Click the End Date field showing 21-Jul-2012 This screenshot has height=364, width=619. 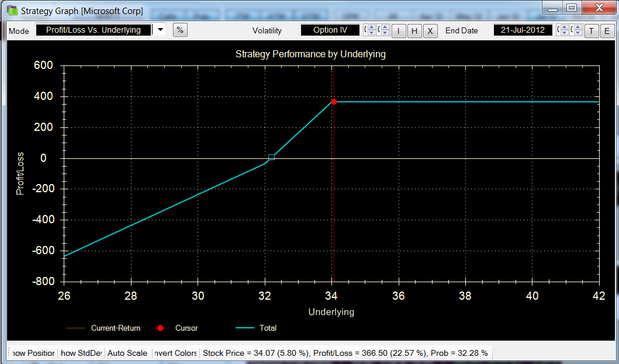pyautogui.click(x=523, y=30)
